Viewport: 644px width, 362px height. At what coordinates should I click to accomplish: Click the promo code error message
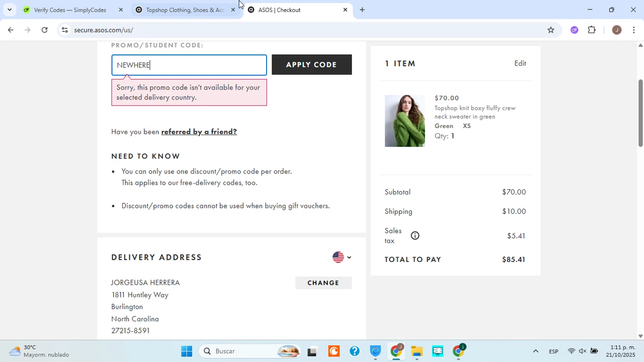click(189, 92)
